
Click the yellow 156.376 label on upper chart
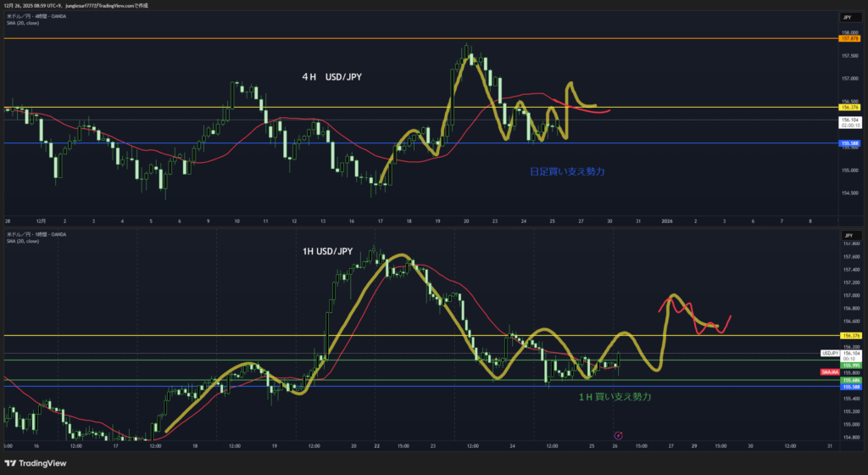(x=849, y=108)
